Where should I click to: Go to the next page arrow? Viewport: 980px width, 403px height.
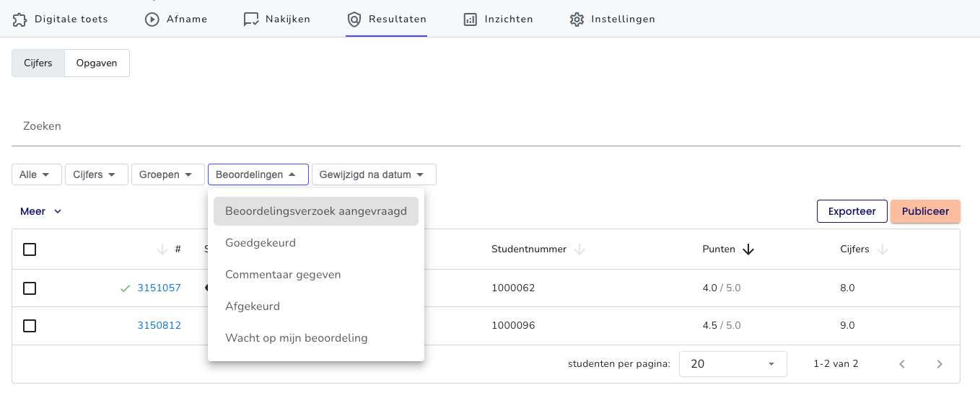click(940, 364)
